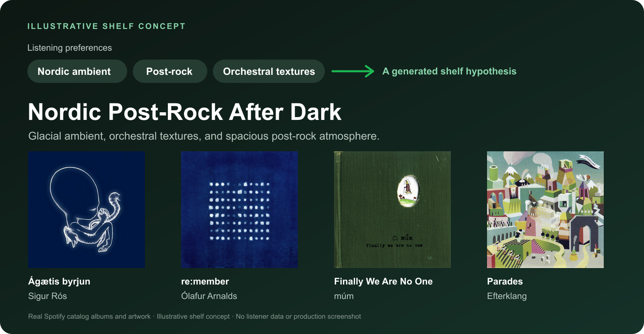Screen dimensions: 644x334
Task: Open the Finally We Are No One title
Action: pyautogui.click(x=383, y=281)
